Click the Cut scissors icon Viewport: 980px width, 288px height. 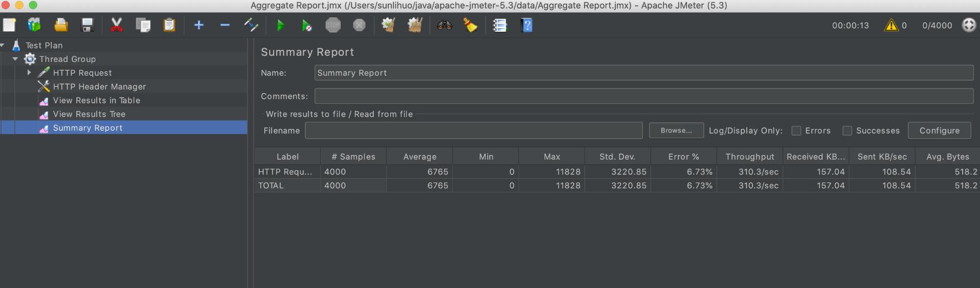pos(116,25)
